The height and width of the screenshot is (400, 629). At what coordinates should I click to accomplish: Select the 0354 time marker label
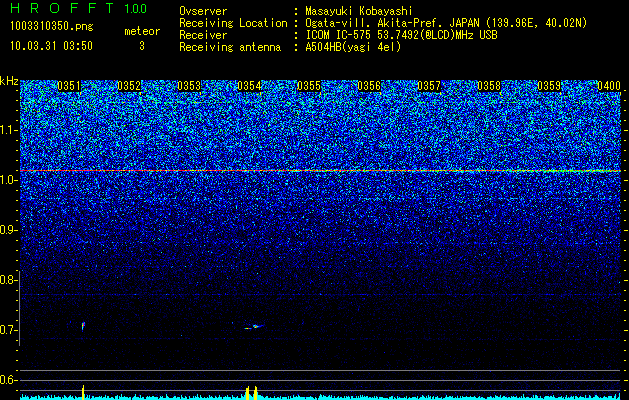tap(249, 86)
